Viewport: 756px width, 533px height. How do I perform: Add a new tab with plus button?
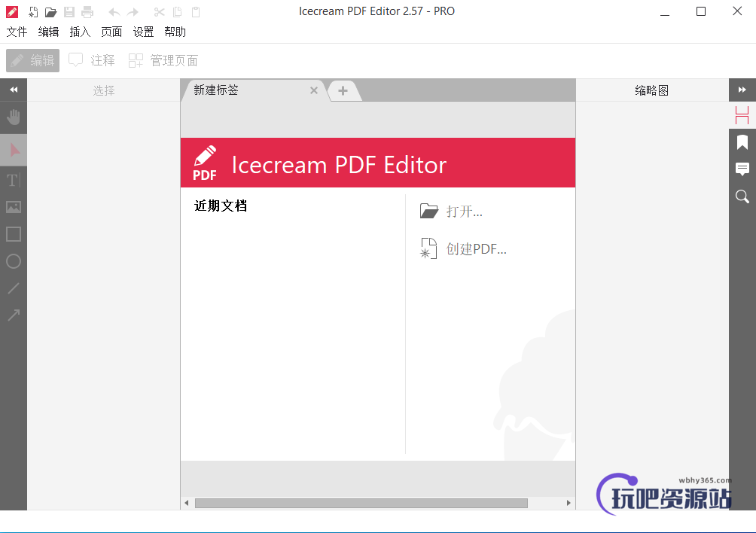(343, 90)
